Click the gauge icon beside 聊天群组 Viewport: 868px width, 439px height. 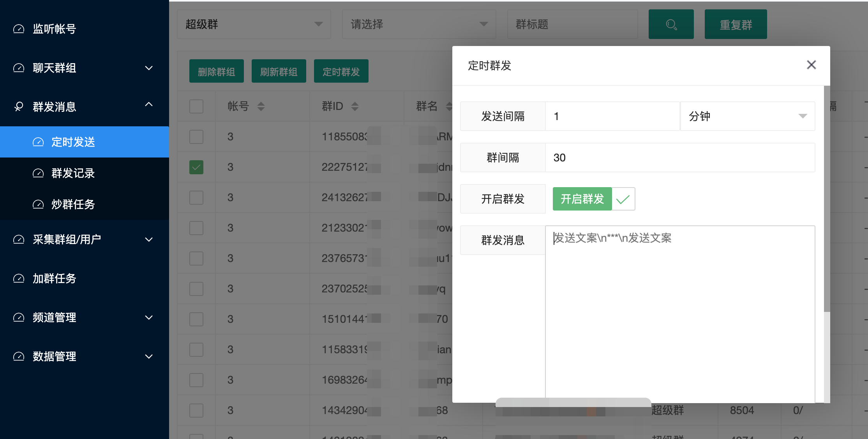click(x=19, y=68)
